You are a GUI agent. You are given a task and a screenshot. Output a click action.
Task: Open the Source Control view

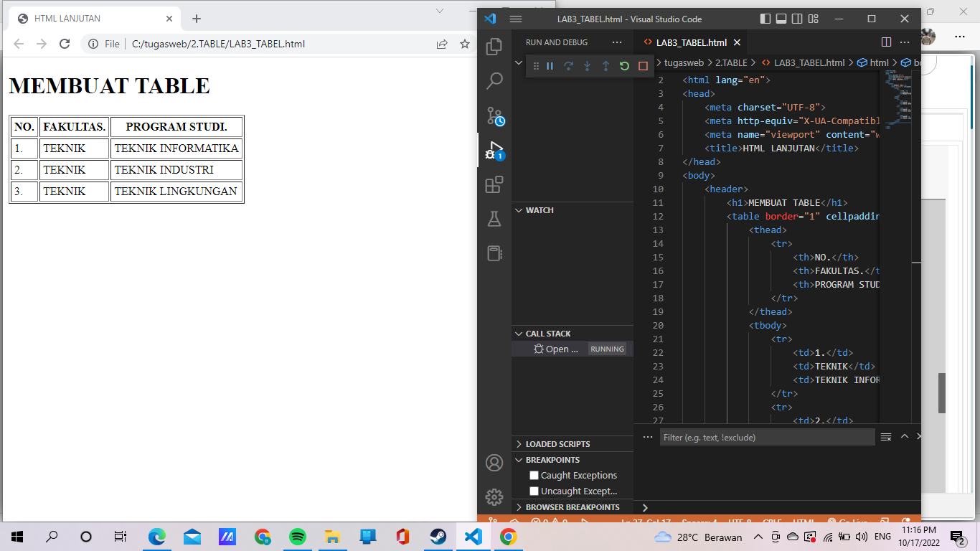pyautogui.click(x=494, y=116)
